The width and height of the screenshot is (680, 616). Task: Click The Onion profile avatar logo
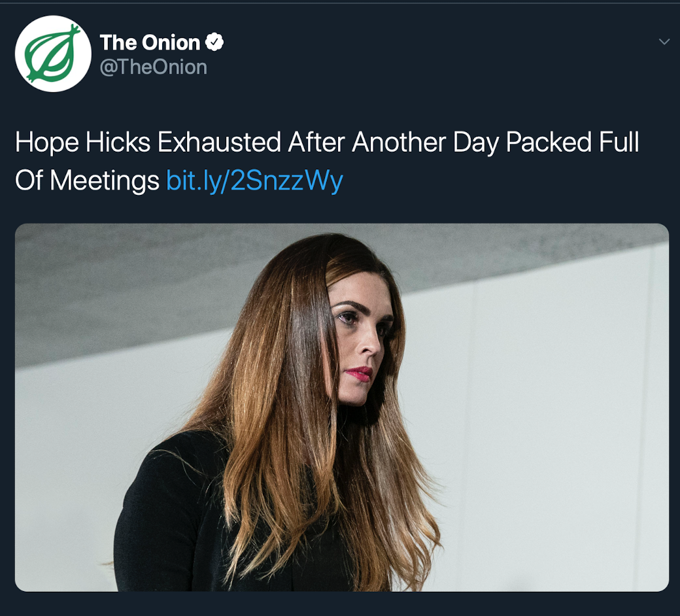pyautogui.click(x=53, y=54)
